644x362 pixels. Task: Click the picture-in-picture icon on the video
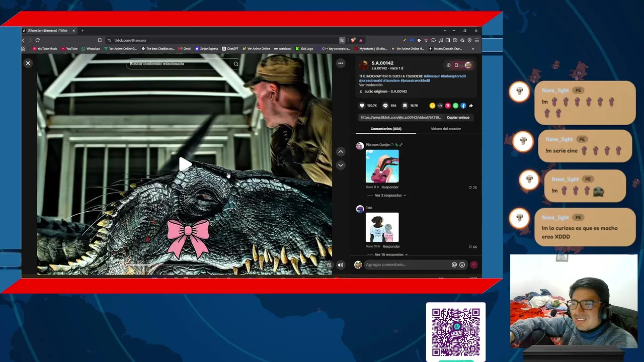pos(329,265)
